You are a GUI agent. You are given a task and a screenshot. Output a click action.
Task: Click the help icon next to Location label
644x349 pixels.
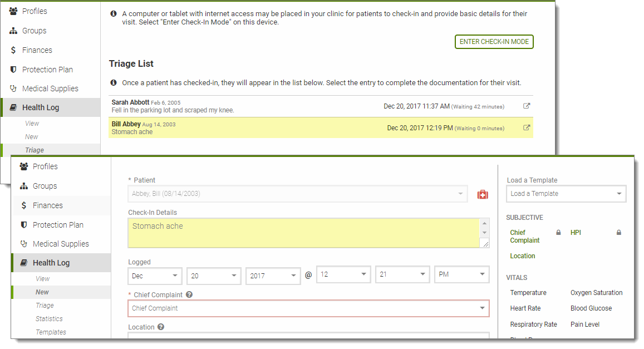(x=161, y=327)
